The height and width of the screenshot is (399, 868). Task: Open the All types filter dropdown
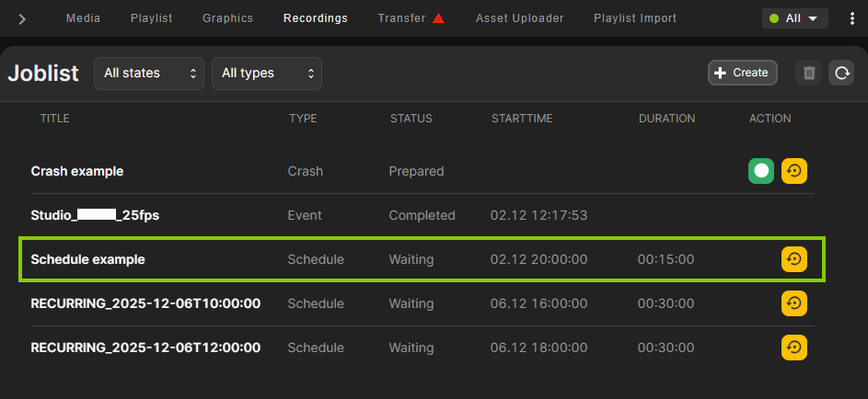point(267,73)
